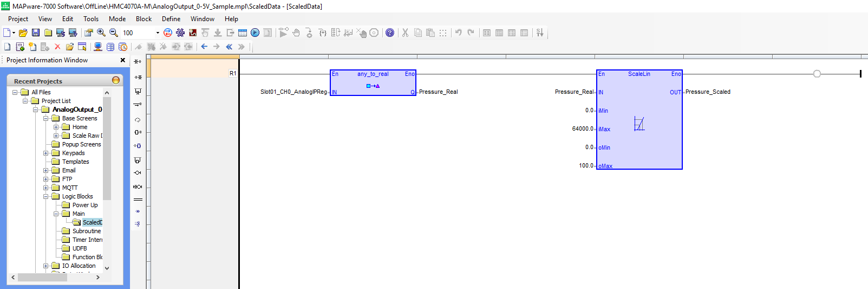The image size is (868, 289).
Task: Click the 64000.0 iMax input value
Action: [583, 129]
